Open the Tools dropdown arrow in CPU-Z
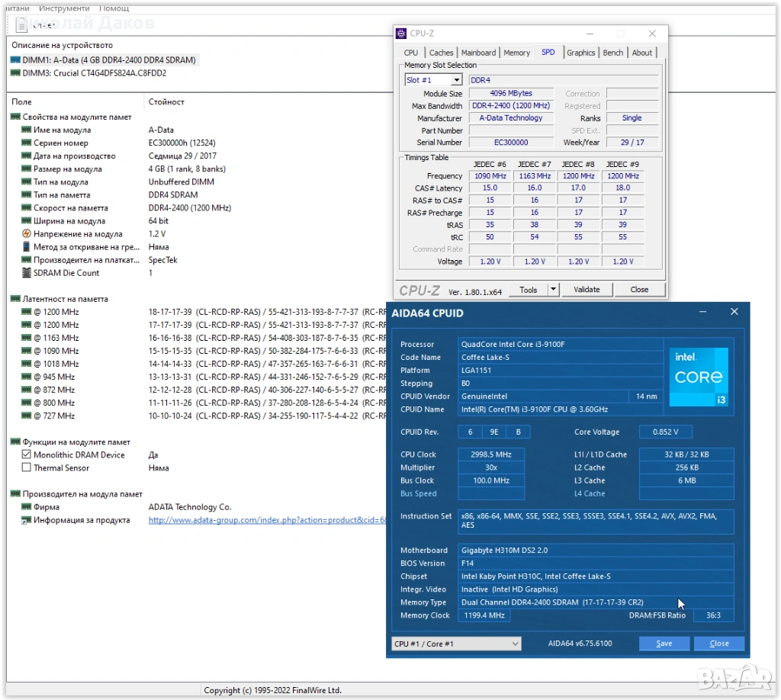This screenshot has width=781, height=700. (554, 290)
